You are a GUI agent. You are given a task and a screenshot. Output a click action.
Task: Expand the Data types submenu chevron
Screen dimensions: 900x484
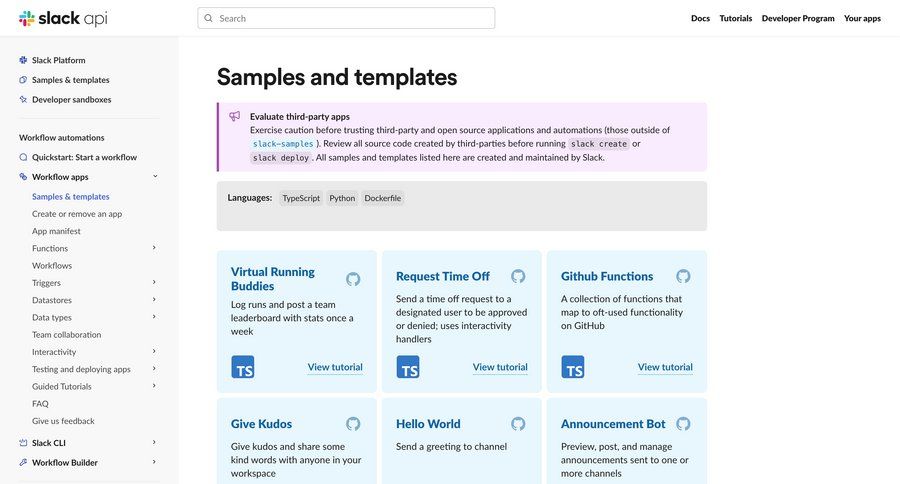pyautogui.click(x=154, y=317)
